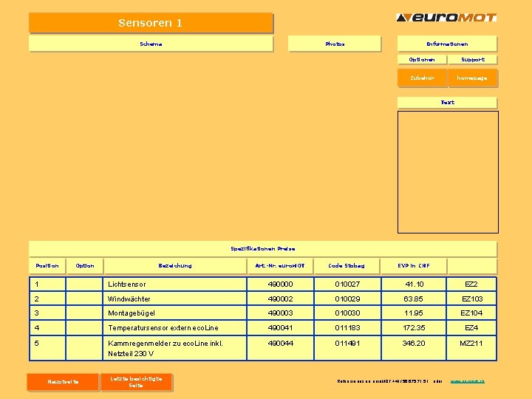Screen dimensions: 532x399
Task: Click position number 5 cell
Action: pyautogui.click(x=47, y=348)
